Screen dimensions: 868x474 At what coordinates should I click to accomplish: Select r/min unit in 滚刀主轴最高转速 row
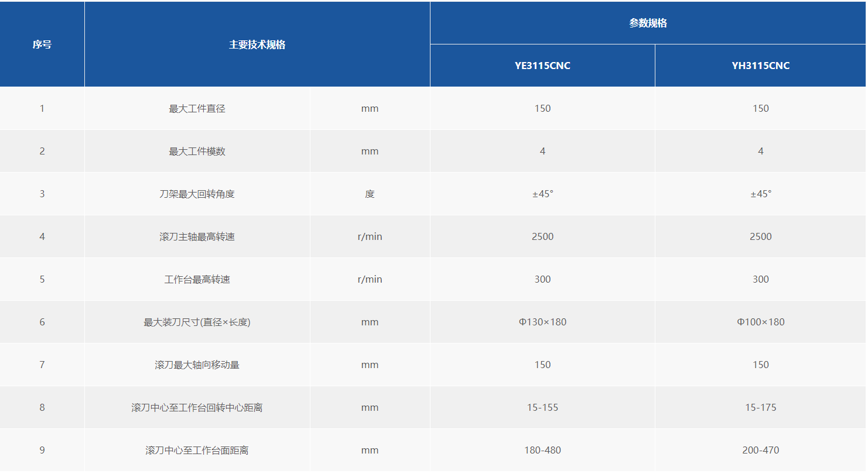coord(370,236)
